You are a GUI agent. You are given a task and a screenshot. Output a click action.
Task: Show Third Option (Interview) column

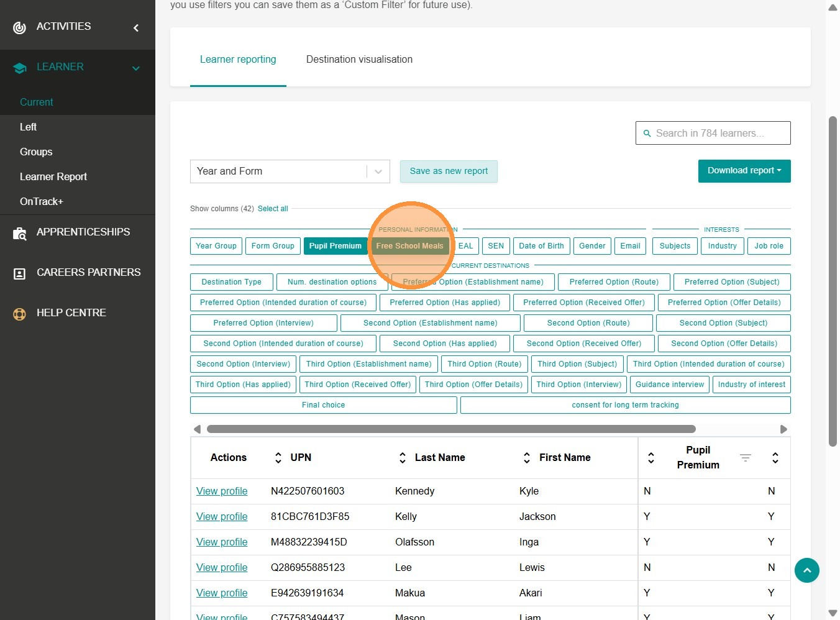click(x=579, y=385)
